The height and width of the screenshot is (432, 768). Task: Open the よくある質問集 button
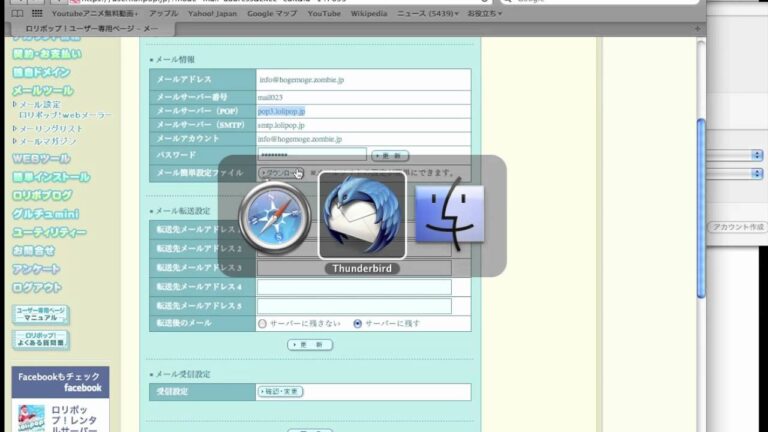(41, 340)
